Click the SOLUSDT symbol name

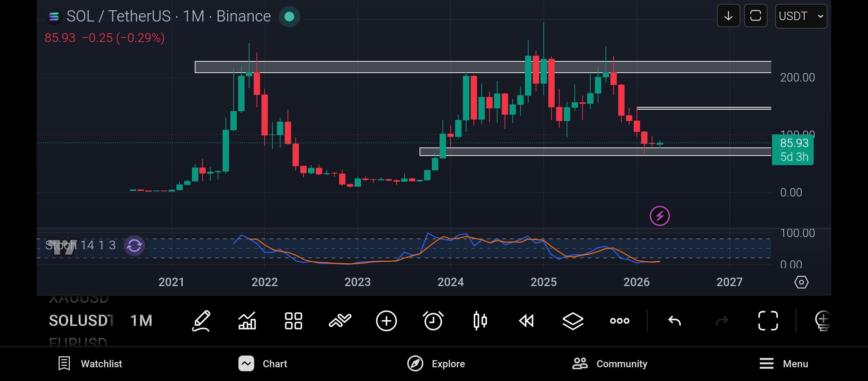[80, 321]
